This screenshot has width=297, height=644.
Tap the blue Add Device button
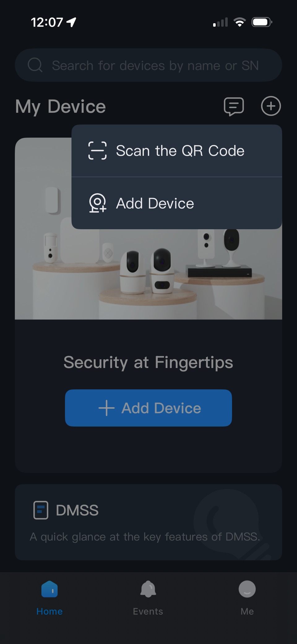[x=148, y=408]
